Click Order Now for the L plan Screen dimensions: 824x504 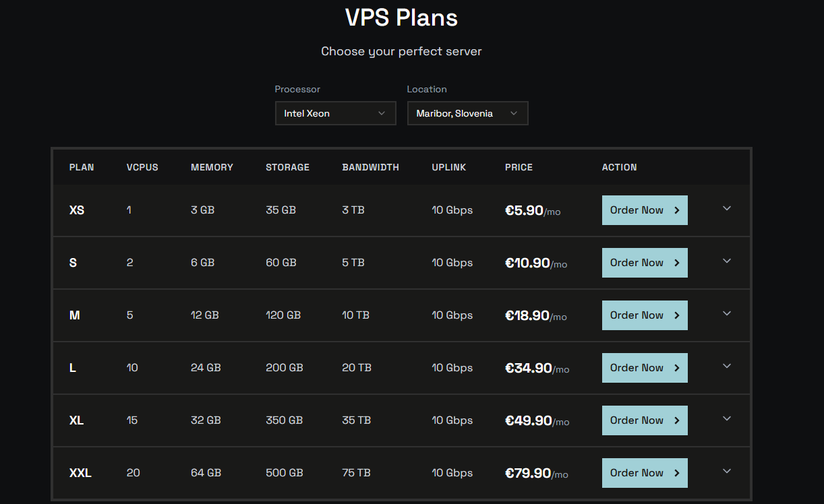[x=644, y=368]
